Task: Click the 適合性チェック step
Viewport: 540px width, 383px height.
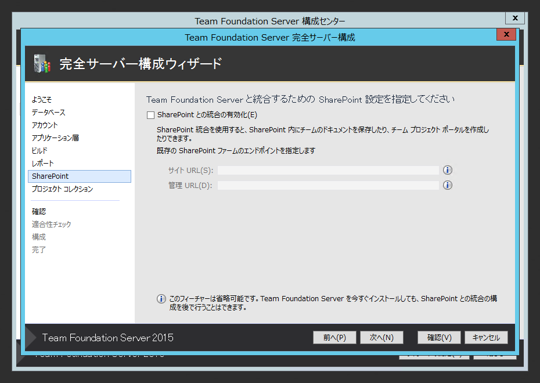Action: coord(52,224)
